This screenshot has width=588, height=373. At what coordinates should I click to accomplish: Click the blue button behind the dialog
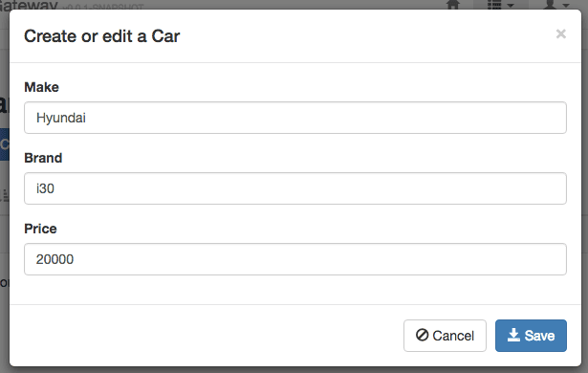pyautogui.click(x=5, y=144)
